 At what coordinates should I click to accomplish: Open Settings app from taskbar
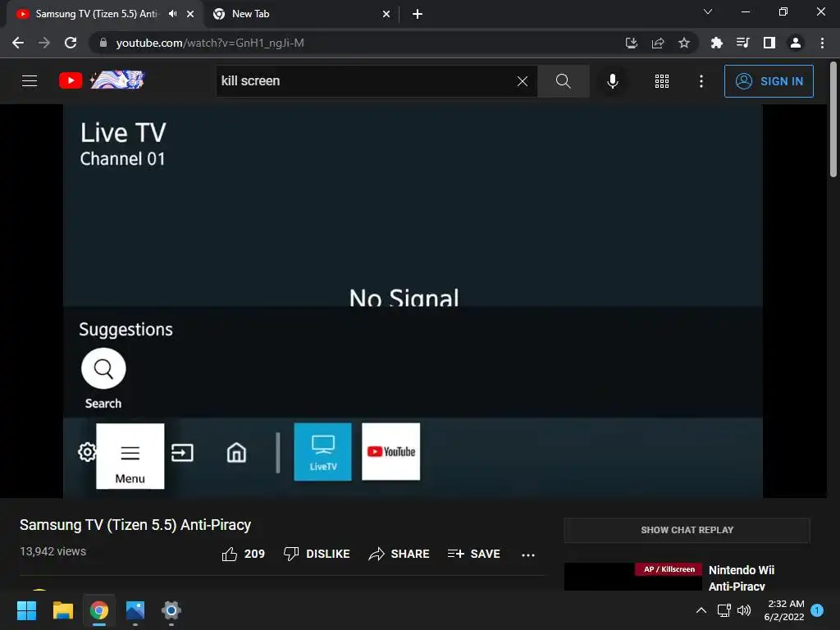pyautogui.click(x=171, y=610)
